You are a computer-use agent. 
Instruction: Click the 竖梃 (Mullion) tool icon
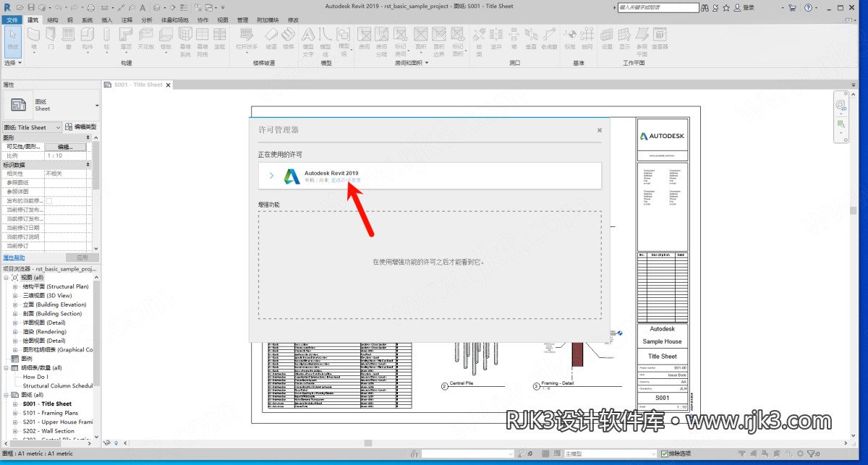[x=220, y=35]
